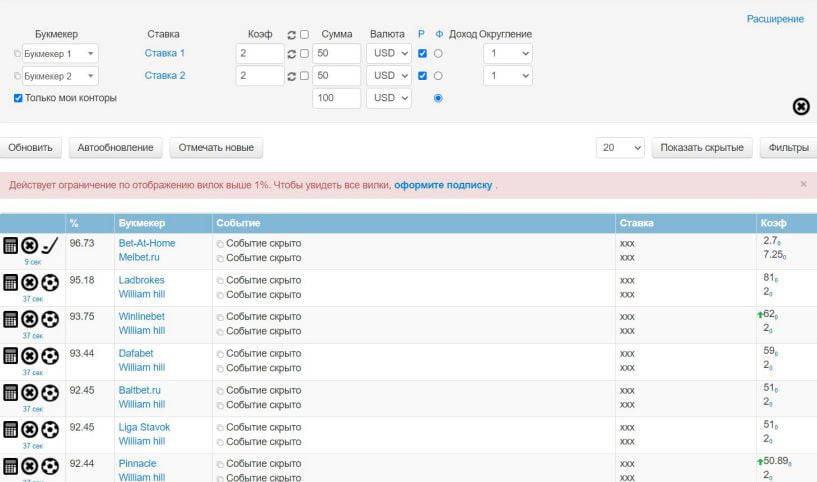The image size is (817, 482).
Task: Open the Bet-At-Home bookmaker link
Action: 147,243
